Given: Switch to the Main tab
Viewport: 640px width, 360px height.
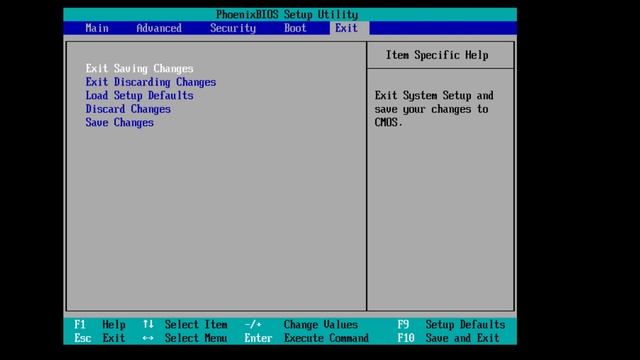Looking at the screenshot, I should click(97, 28).
